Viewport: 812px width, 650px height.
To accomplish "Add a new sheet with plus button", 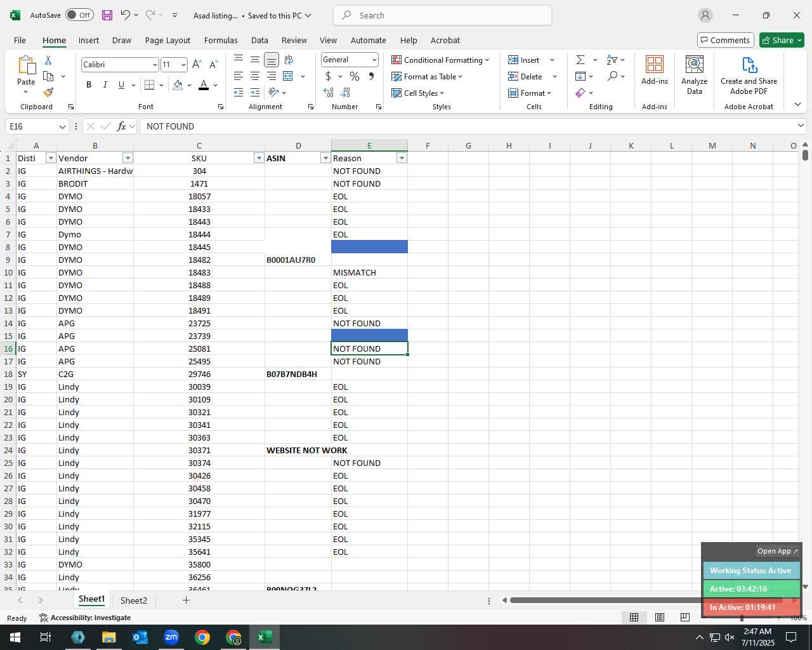I will [186, 600].
